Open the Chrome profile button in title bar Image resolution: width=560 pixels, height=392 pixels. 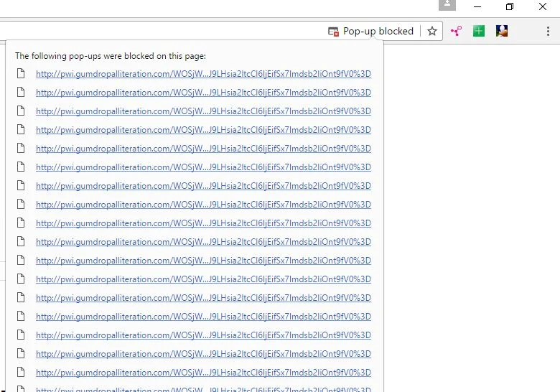pyautogui.click(x=447, y=4)
